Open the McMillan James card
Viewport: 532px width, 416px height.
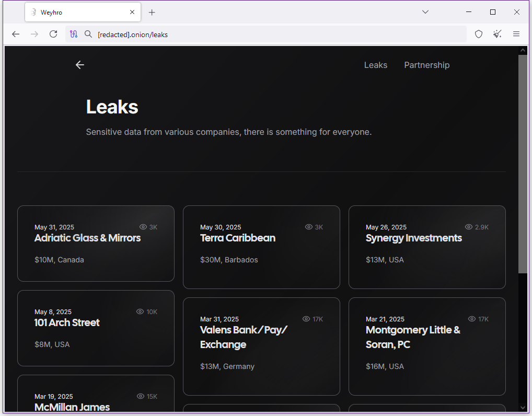click(96, 394)
